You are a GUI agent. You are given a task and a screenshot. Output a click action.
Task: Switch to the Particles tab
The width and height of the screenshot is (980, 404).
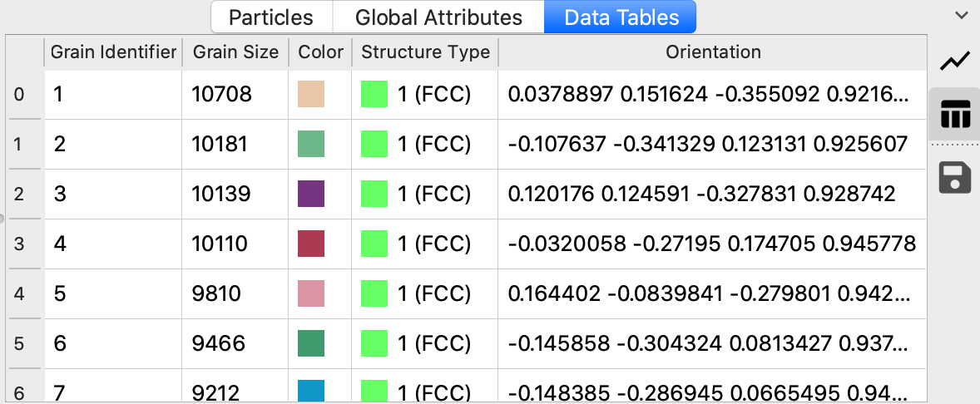[x=271, y=17]
